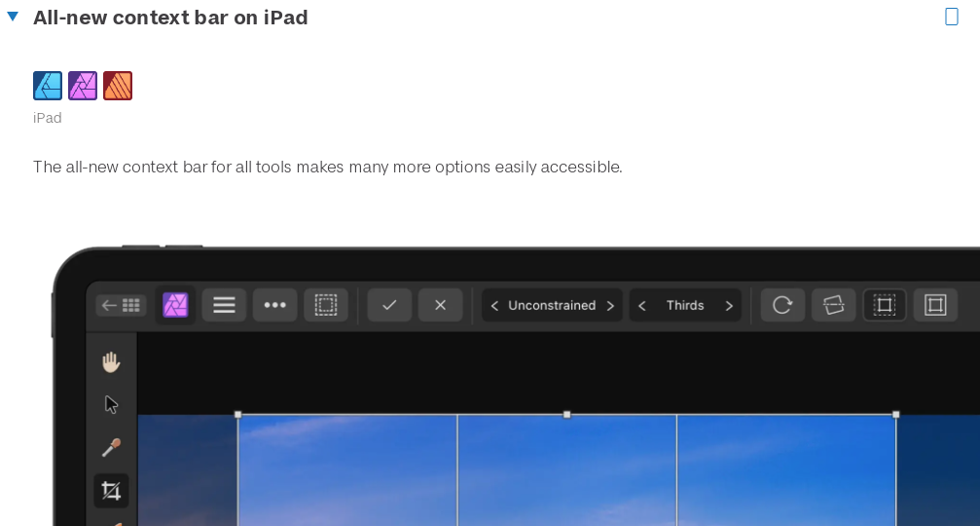This screenshot has height=526, width=980.
Task: Click the Affinity Designer app icon
Action: tap(48, 86)
